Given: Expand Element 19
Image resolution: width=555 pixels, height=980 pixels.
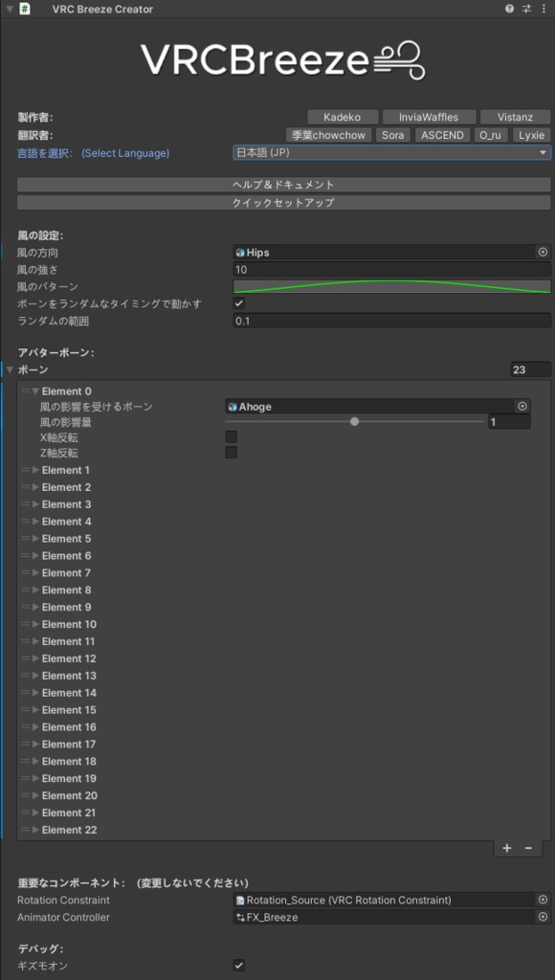Looking at the screenshot, I should coord(35,778).
